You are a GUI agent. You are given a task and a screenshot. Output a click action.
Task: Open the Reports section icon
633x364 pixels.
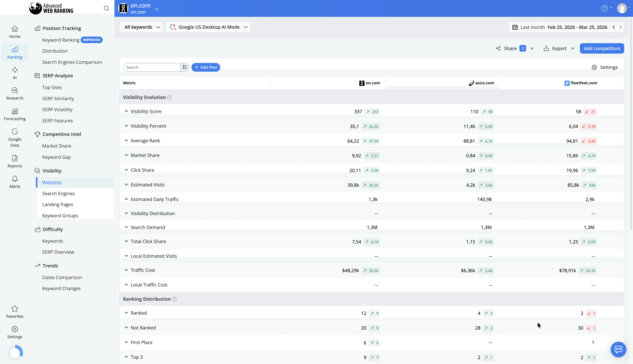coord(14,161)
